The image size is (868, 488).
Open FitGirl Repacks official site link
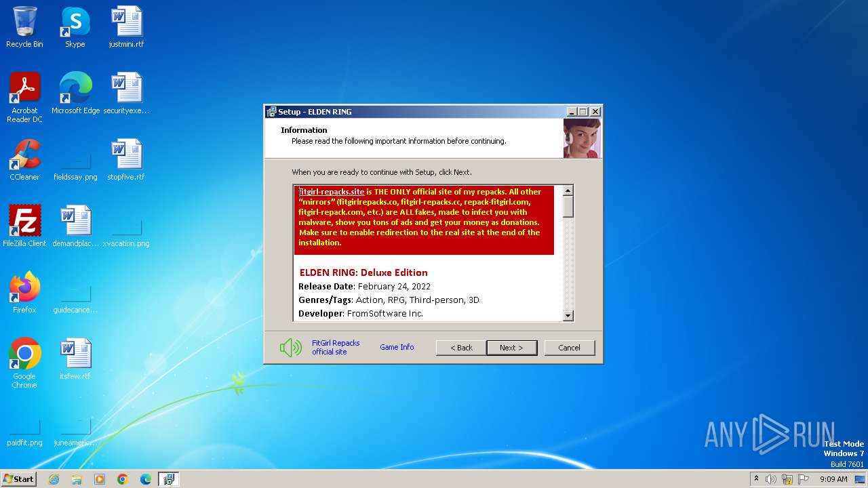pos(336,347)
